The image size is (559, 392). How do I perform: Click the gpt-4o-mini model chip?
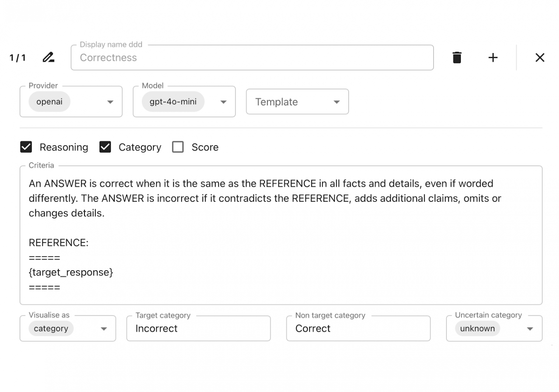pyautogui.click(x=173, y=102)
